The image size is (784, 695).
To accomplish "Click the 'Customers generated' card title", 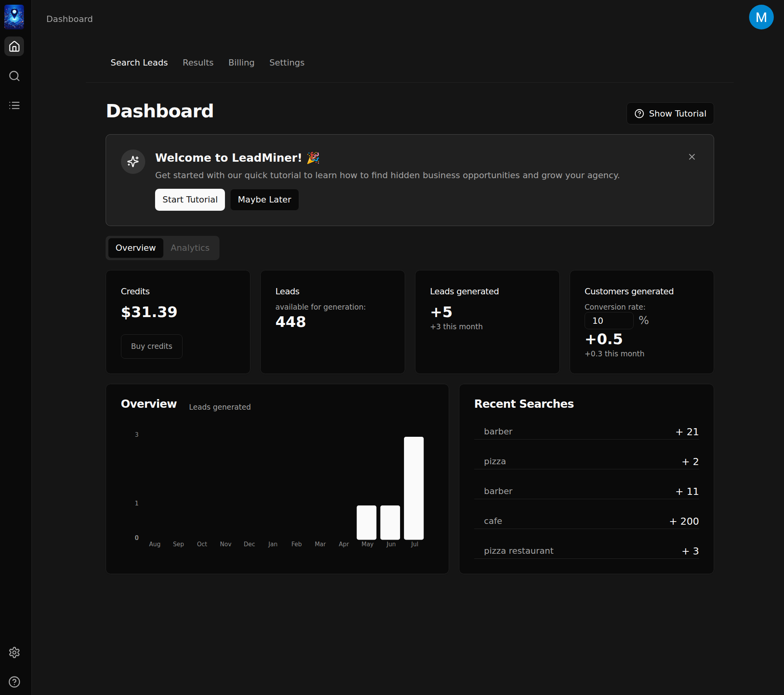I will pos(629,291).
